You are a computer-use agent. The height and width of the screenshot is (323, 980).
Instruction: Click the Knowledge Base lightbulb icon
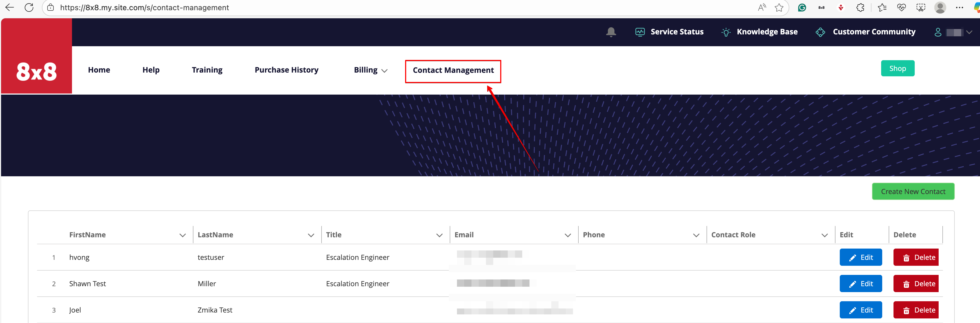[726, 32]
